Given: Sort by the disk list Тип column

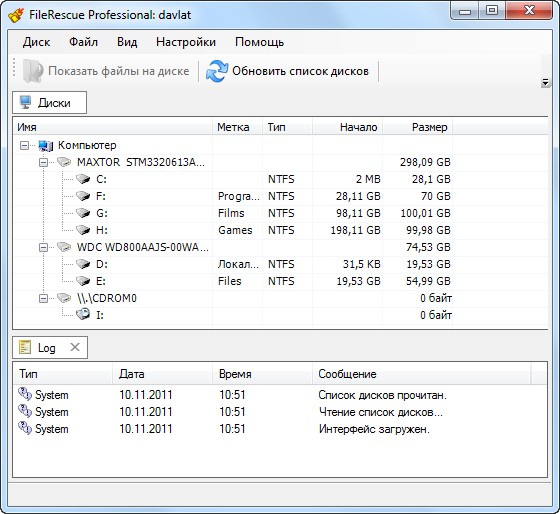Looking at the screenshot, I should pos(288,127).
